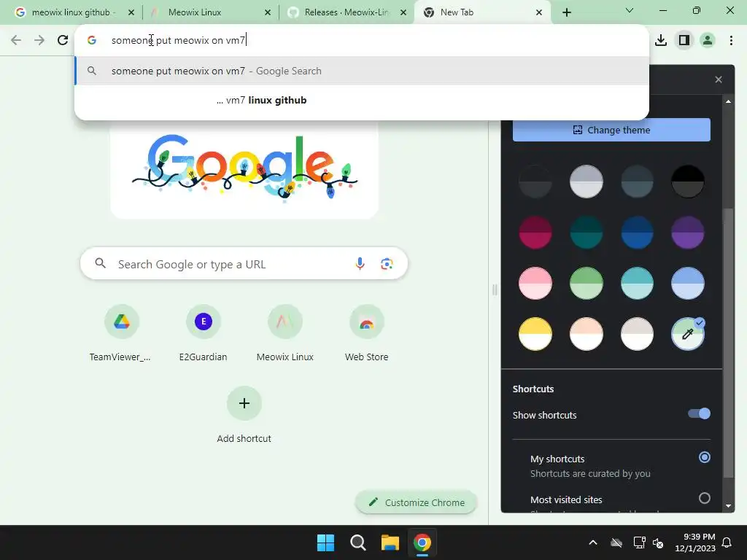Reload the page with the refresh icon

pyautogui.click(x=63, y=40)
